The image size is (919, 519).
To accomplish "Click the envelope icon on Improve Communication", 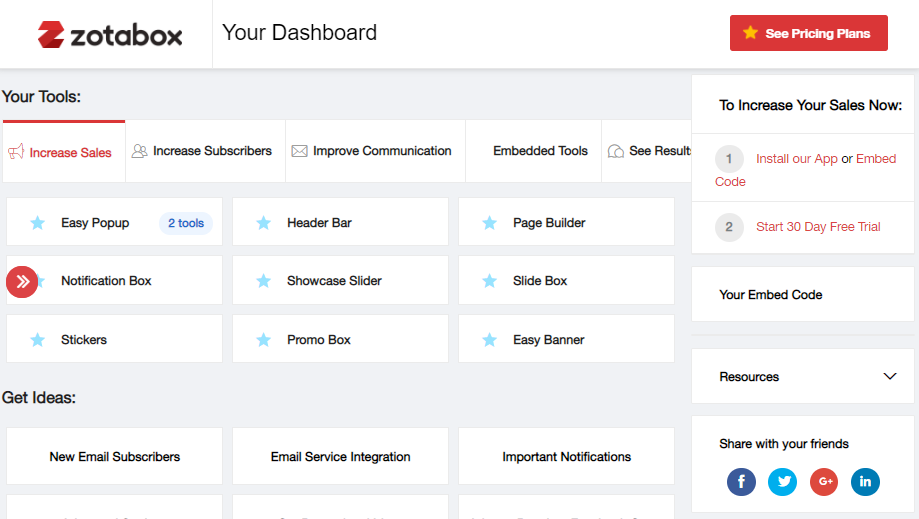I will point(299,151).
